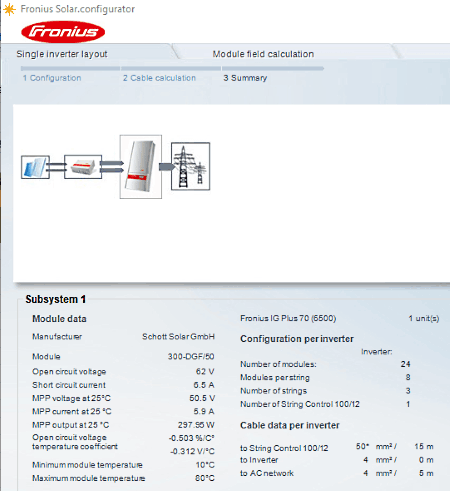This screenshot has width=450, height=491.
Task: Click the Number of strings label
Action: tap(273, 391)
